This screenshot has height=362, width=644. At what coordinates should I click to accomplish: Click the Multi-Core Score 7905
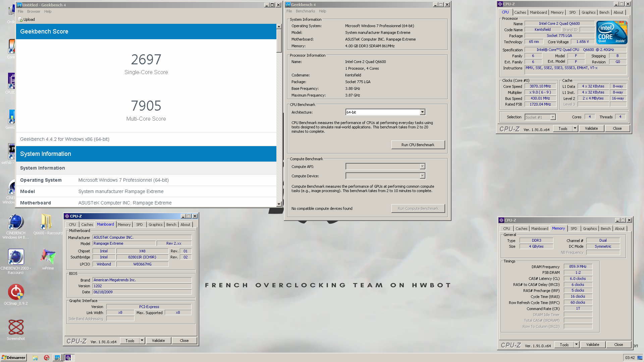146,106
